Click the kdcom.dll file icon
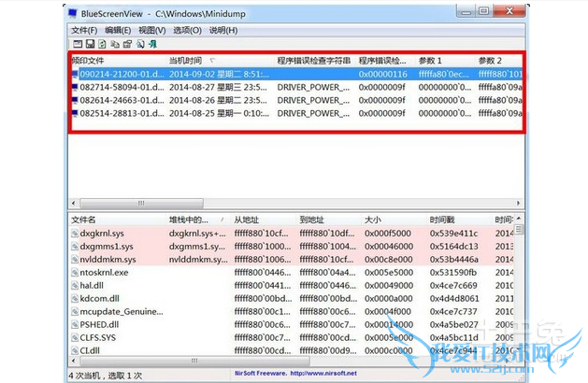588x383 pixels. coord(75,299)
